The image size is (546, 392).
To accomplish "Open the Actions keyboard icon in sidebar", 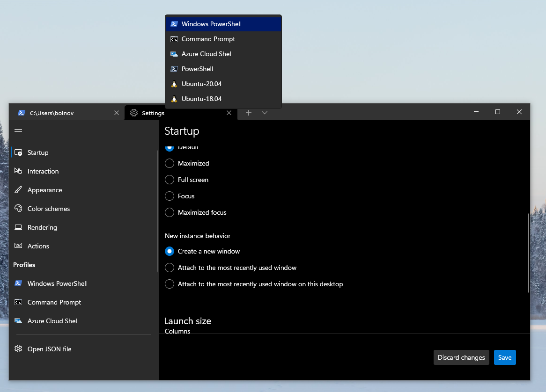I will 18,246.
